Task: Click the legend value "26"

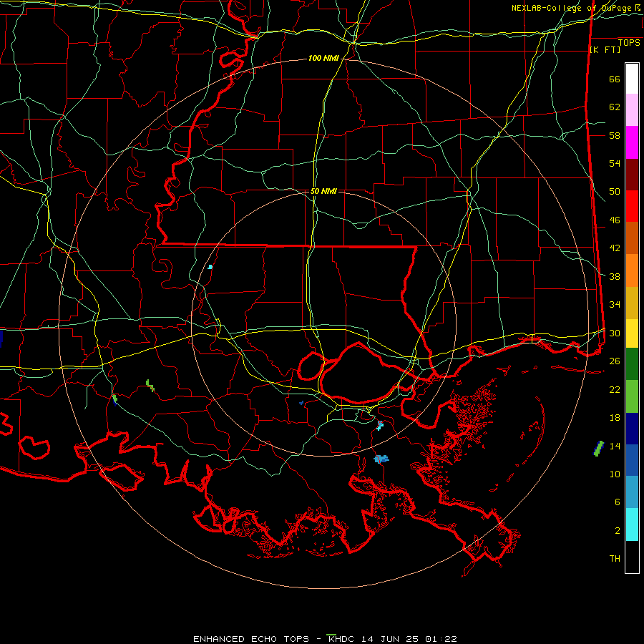Action: pos(615,361)
